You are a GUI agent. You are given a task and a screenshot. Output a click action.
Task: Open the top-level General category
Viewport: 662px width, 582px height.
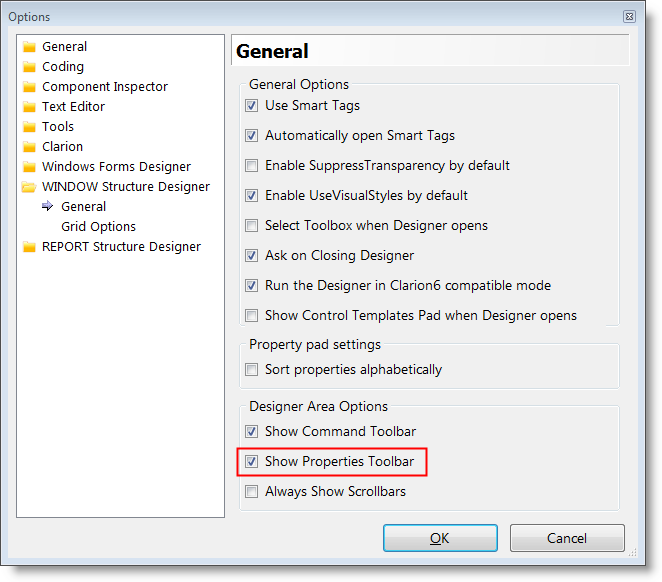64,46
